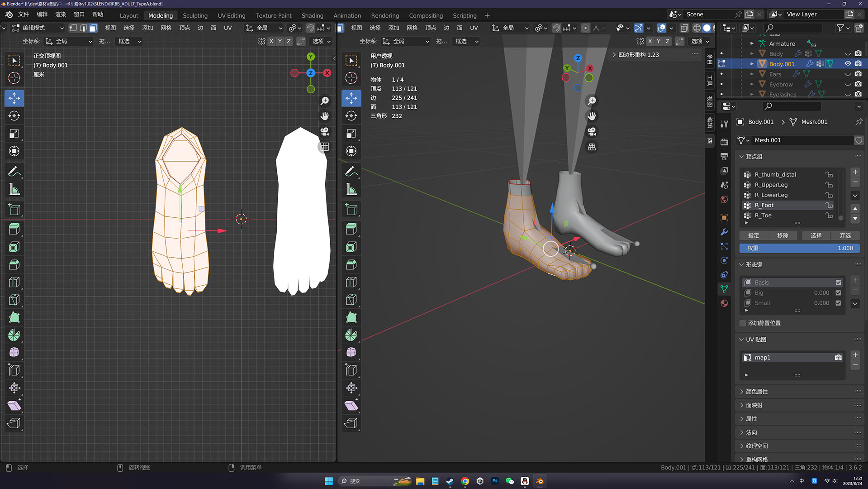Uncheck the Small shape key checkbox
The image size is (868, 489).
tap(839, 303)
